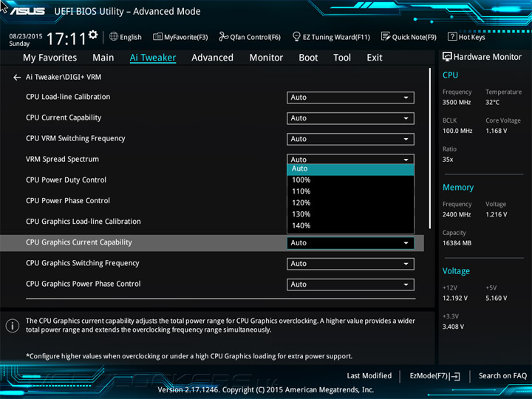Open MyFavorite(F3) from the top toolbar
532x399 pixels.
pos(180,37)
